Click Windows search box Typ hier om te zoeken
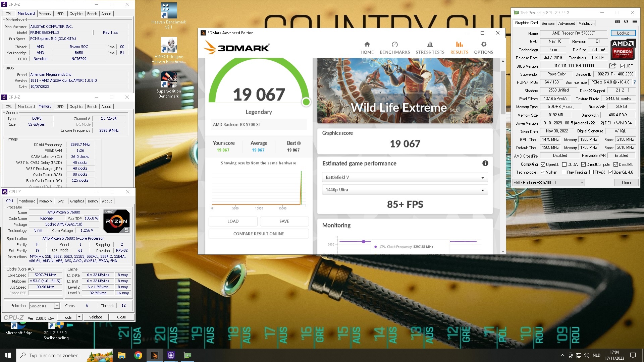Viewport: 644px width, 362px height. click(x=64, y=355)
